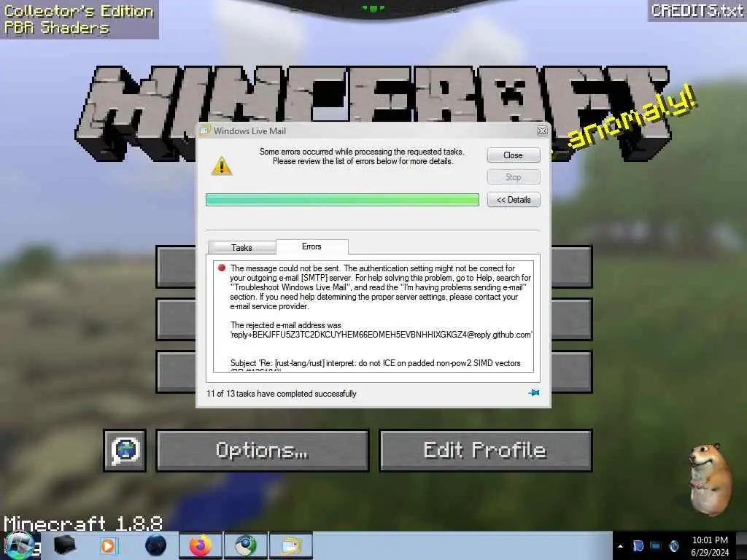Collapse the dialog with << Details
The height and width of the screenshot is (560, 747).
[x=513, y=200]
